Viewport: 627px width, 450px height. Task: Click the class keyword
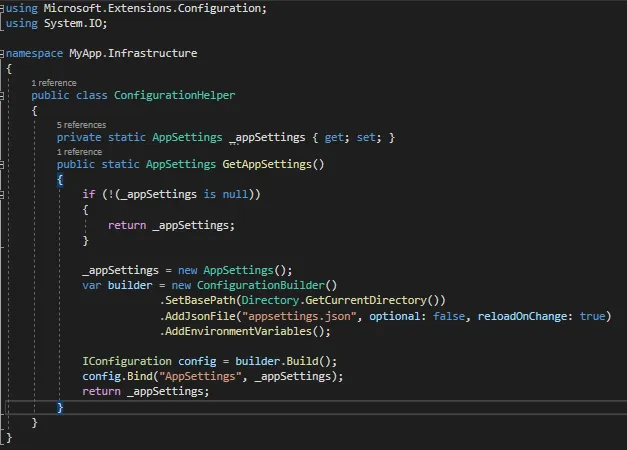point(92,95)
